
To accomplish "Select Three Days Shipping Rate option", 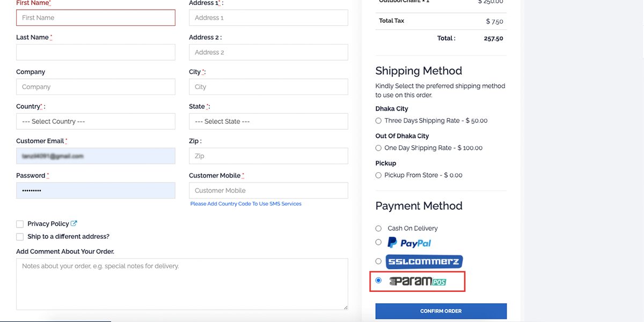I will click(378, 121).
